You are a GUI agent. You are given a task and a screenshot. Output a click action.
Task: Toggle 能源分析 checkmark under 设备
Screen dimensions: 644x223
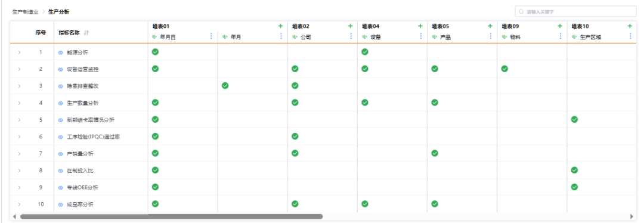click(365, 52)
